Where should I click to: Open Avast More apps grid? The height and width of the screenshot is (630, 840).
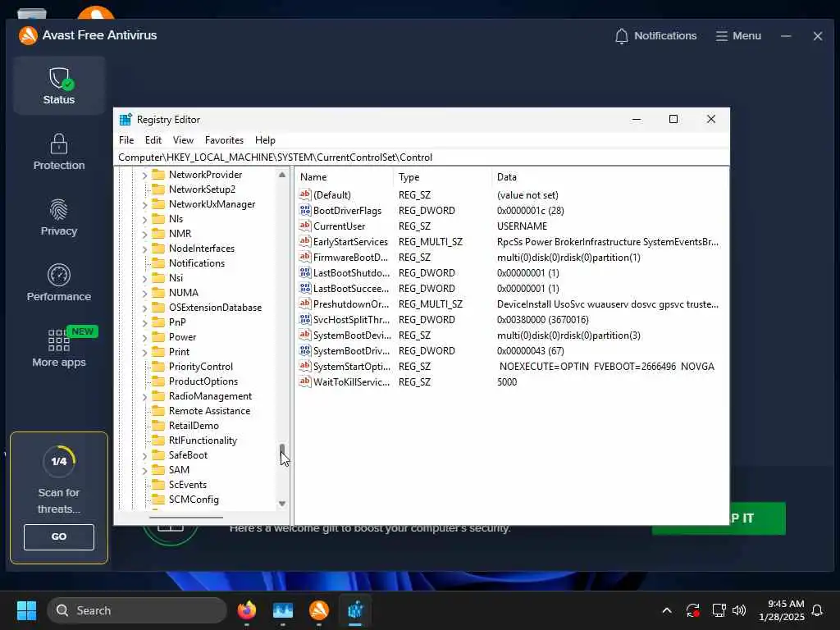(x=59, y=347)
